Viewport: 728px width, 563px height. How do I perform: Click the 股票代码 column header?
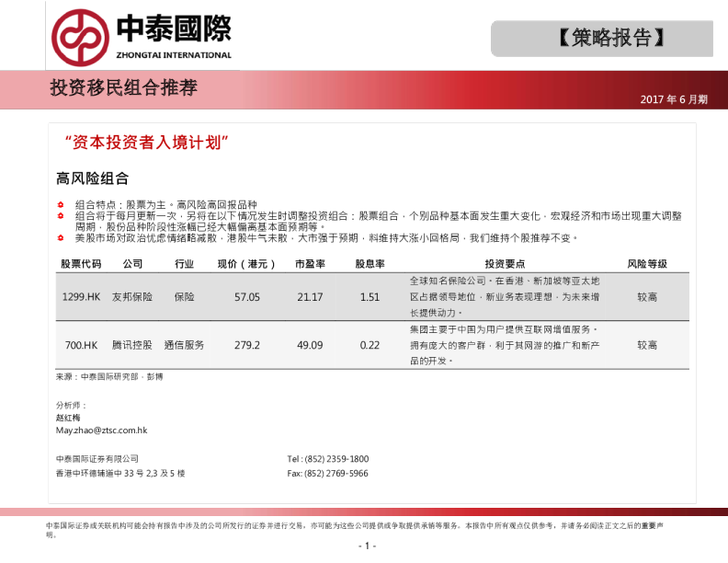(81, 264)
